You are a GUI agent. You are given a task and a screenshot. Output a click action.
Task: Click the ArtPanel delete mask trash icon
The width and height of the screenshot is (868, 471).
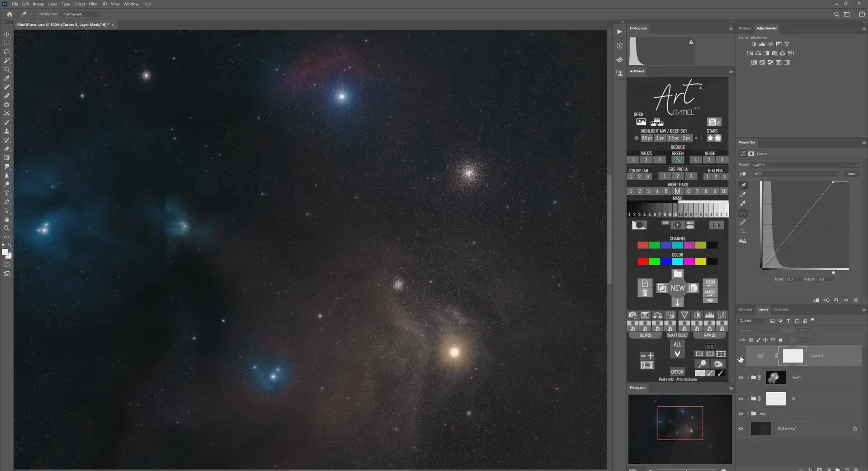[x=716, y=225]
